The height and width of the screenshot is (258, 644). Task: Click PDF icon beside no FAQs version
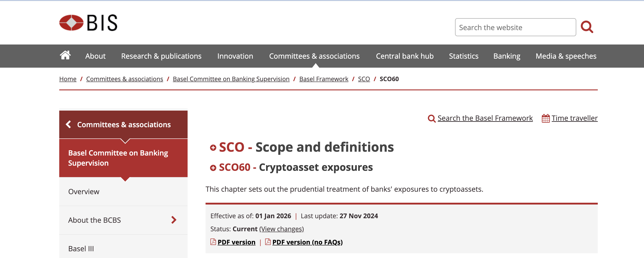[268, 242]
